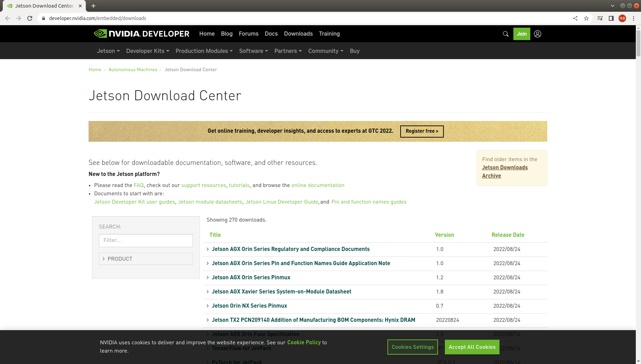Click the browser address bar URL
641x364 pixels.
[x=98, y=18]
